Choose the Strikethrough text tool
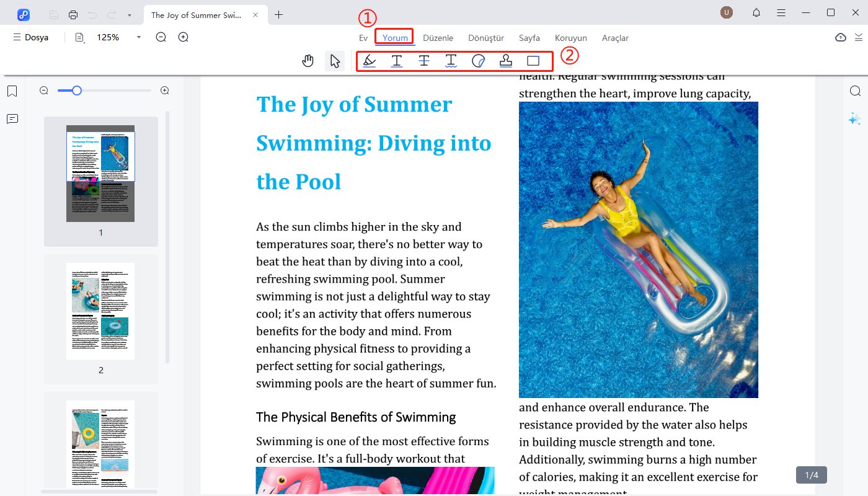Image resolution: width=868 pixels, height=496 pixels. [x=424, y=61]
